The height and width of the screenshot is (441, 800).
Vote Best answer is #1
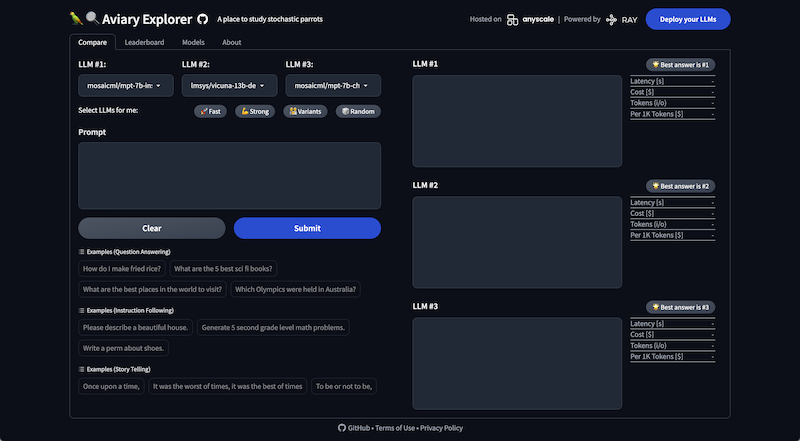pos(681,65)
